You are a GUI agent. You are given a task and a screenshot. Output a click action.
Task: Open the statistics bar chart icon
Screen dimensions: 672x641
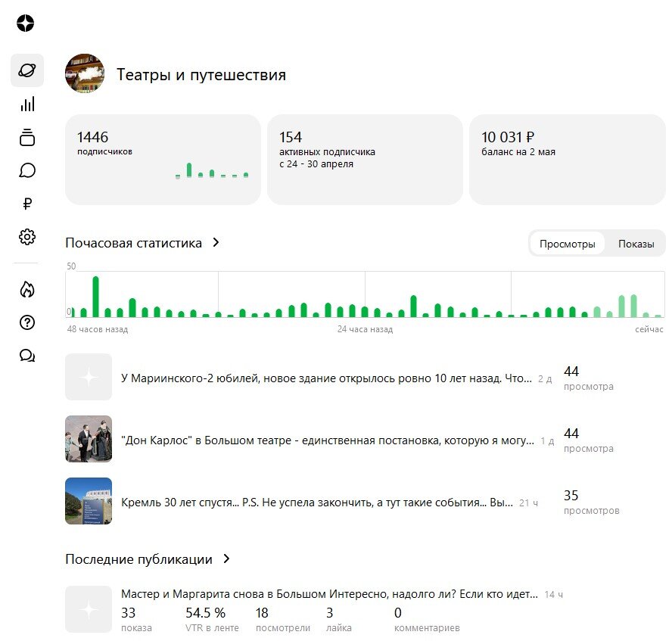[27, 104]
